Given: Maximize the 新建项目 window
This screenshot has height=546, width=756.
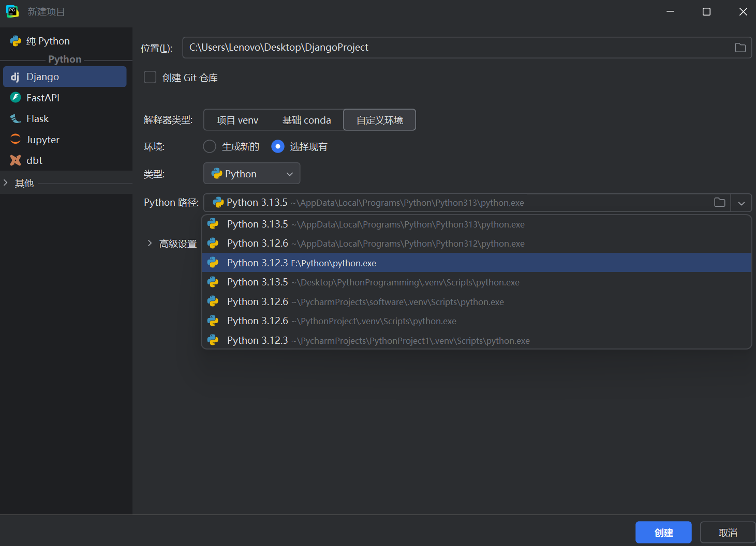Looking at the screenshot, I should pyautogui.click(x=706, y=11).
